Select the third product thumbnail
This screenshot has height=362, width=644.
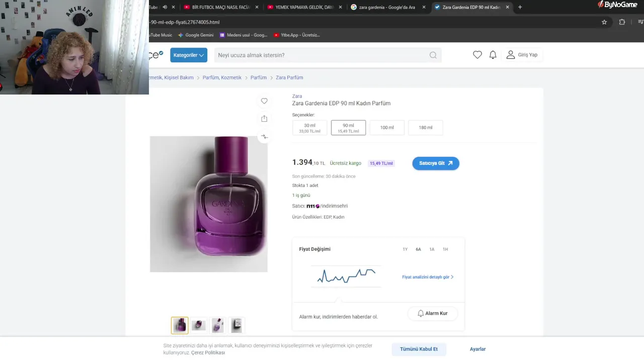click(217, 325)
